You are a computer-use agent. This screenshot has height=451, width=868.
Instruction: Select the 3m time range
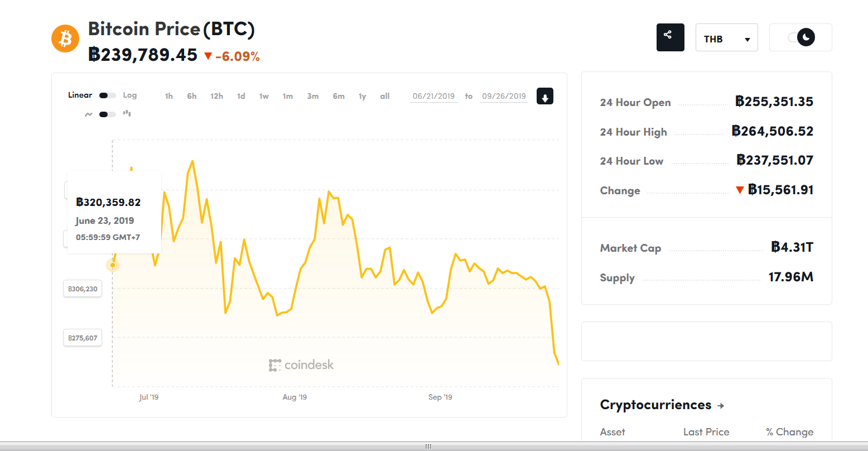(312, 96)
